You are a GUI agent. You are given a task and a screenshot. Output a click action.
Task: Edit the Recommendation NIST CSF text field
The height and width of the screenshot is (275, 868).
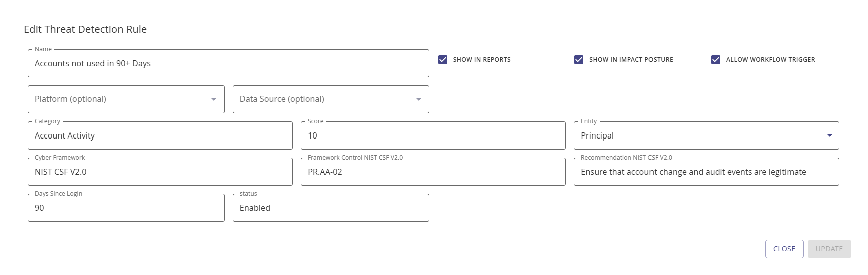pyautogui.click(x=706, y=172)
